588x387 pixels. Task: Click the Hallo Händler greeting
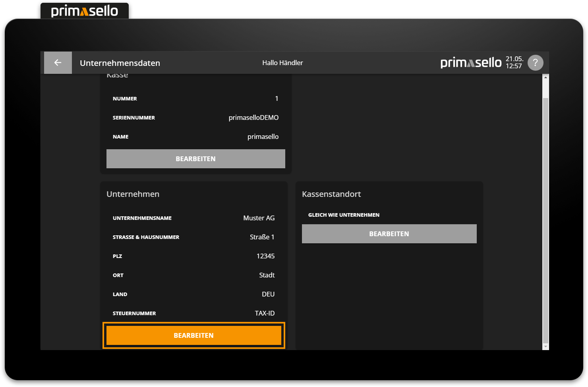282,63
